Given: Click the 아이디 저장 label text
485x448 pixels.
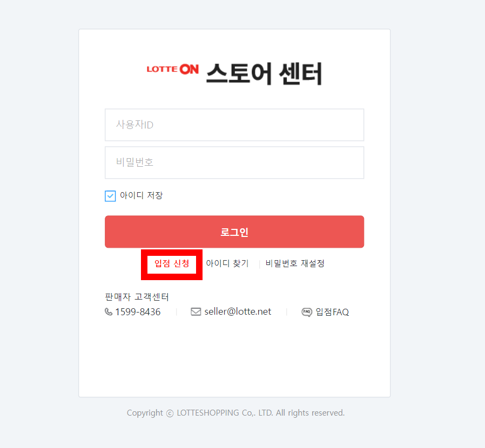Looking at the screenshot, I should (x=141, y=195).
